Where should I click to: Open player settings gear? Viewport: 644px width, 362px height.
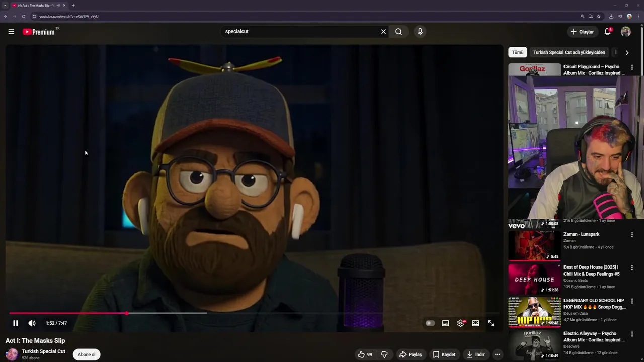point(460,323)
